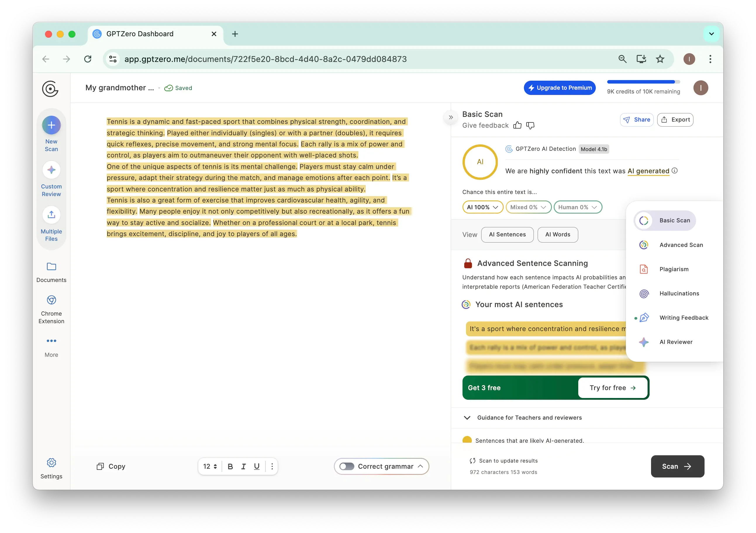
Task: Open Chrome Extension sidebar item
Action: (x=51, y=300)
